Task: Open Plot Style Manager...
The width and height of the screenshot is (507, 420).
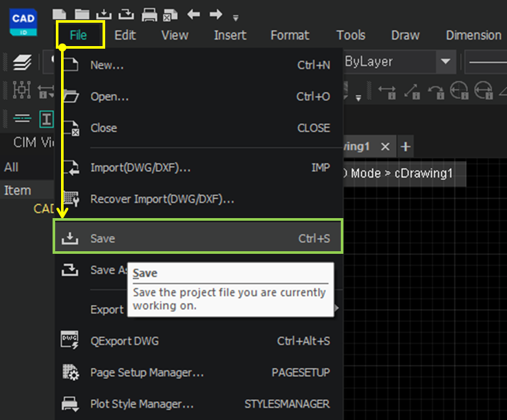Action: tap(198, 404)
